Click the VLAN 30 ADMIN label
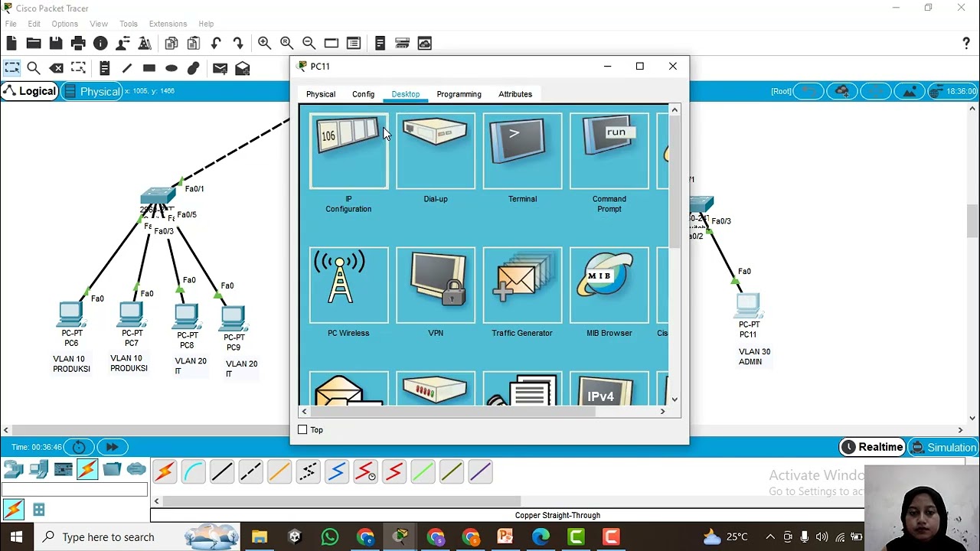This screenshot has width=980, height=551. point(755,357)
